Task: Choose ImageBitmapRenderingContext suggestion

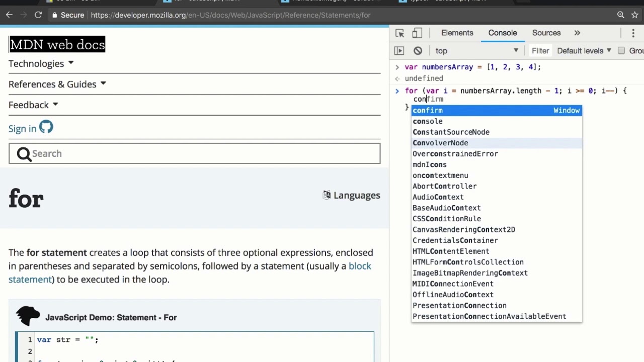Action: (x=497, y=273)
